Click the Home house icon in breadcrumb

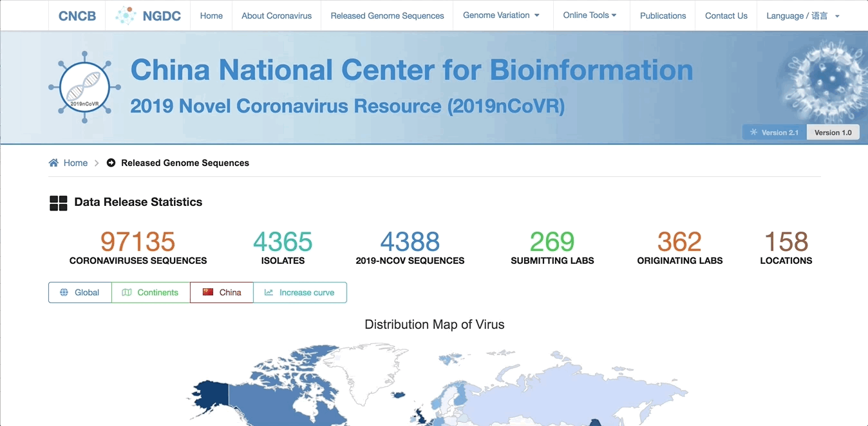(53, 163)
